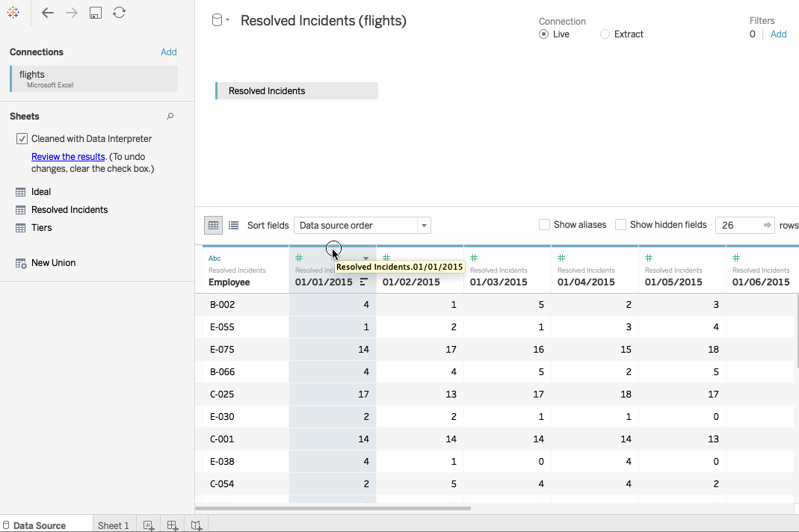Viewport: 799px width, 532px height.
Task: Change data type of 01/04/2015 column
Action: (x=561, y=258)
